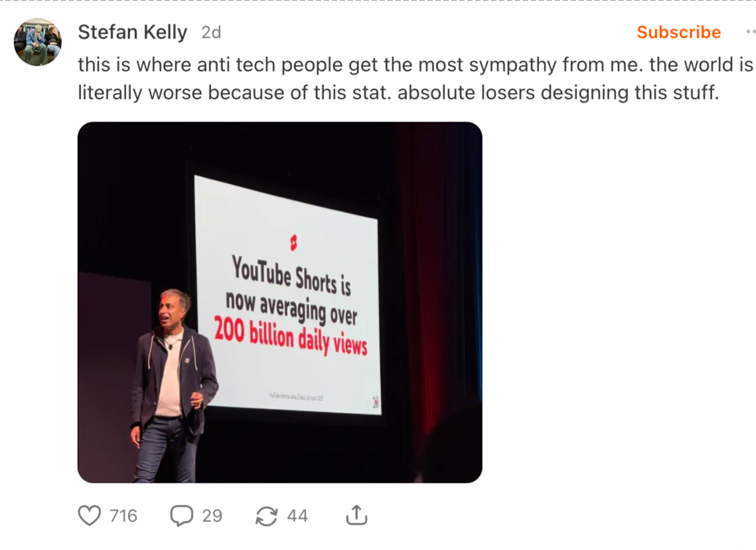Viewport: 756px width, 550px height.
Task: Click the '200 billion daily views' slide text
Action: tap(291, 336)
